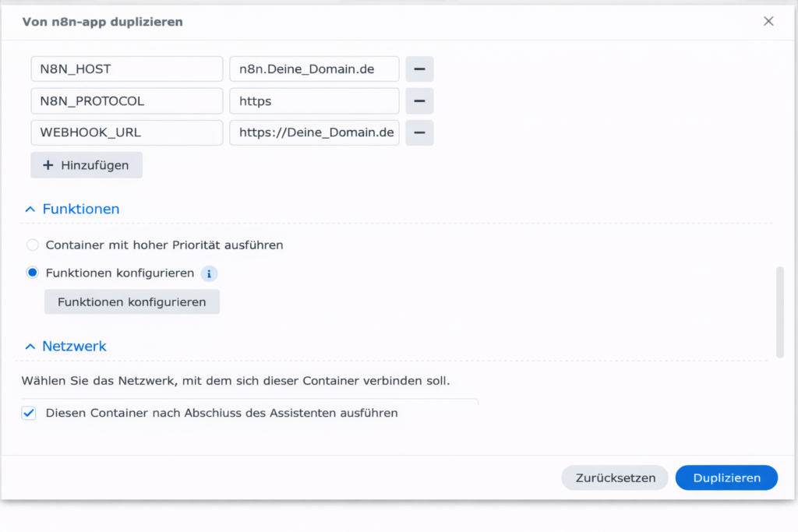Remove the N8N_HOST variable with minus icon
798x532 pixels.
(x=419, y=69)
